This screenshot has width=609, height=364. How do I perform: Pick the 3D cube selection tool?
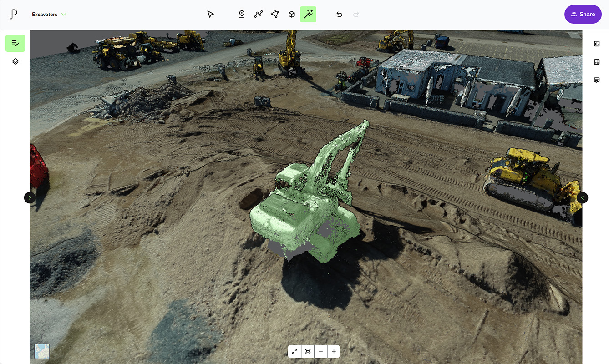[x=291, y=14]
